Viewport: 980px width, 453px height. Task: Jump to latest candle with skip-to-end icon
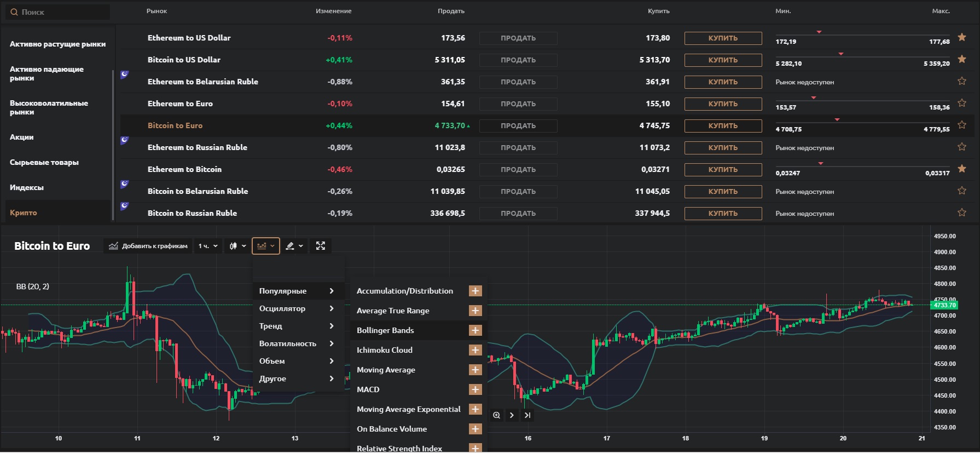(x=527, y=415)
